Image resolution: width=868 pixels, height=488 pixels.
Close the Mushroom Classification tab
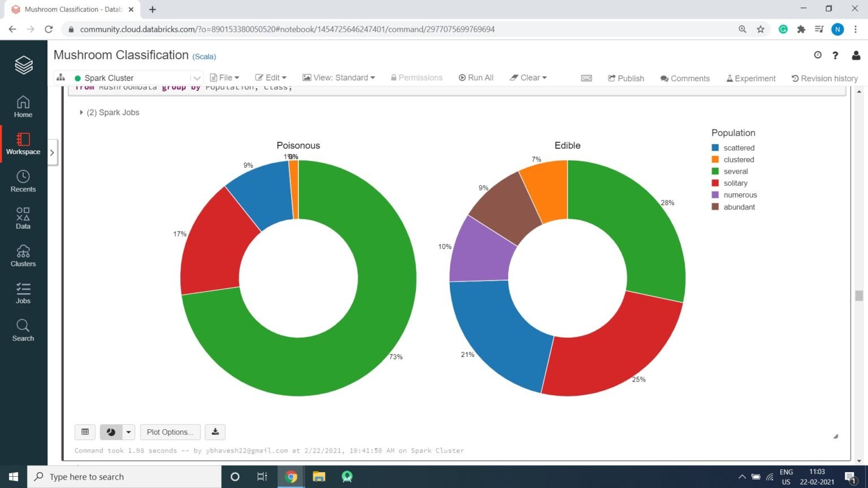click(131, 10)
